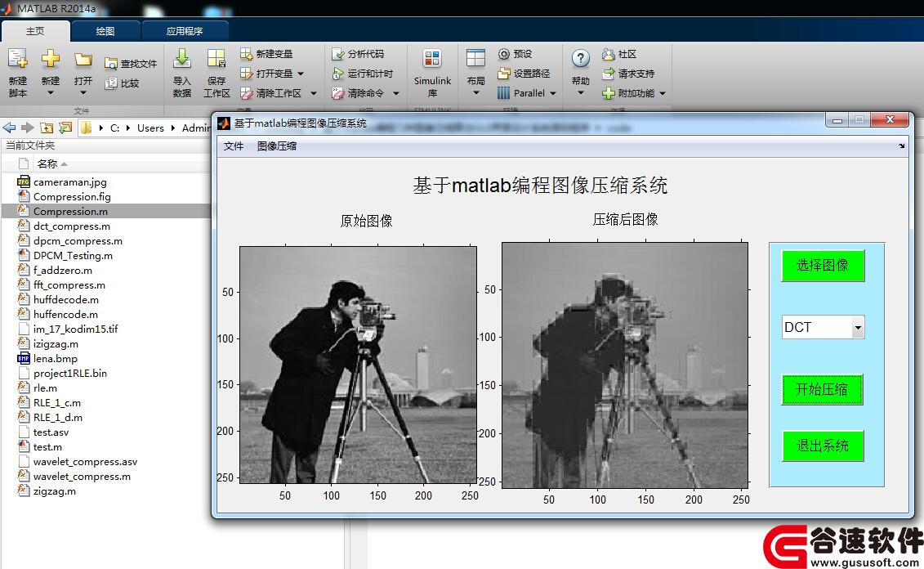The image size is (924, 569).
Task: Select zigzag.m in the file list
Action: click(54, 491)
